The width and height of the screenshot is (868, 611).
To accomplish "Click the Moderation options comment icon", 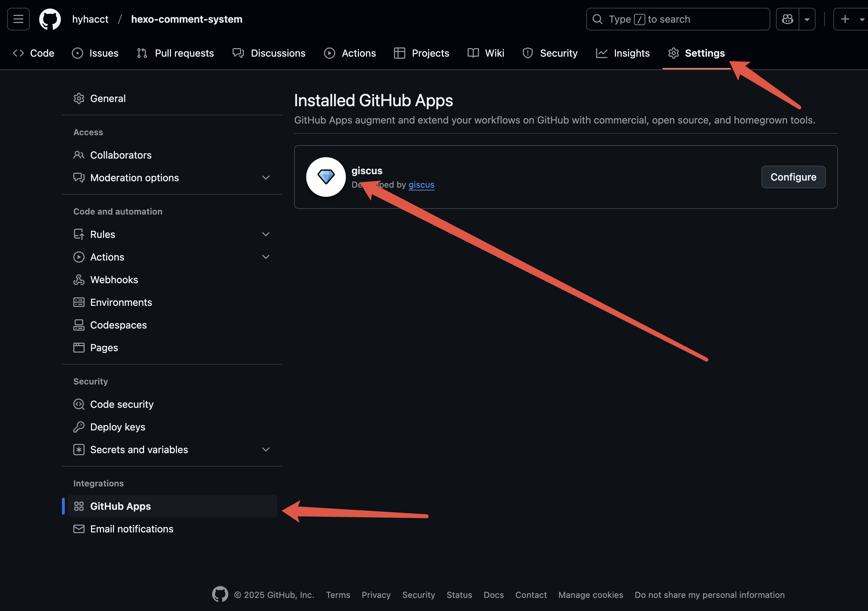I will click(x=79, y=178).
